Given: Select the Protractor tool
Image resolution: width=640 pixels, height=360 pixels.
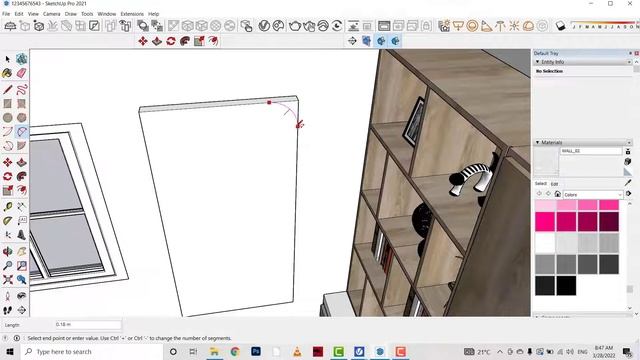Looking at the screenshot, I should [x=7, y=221].
